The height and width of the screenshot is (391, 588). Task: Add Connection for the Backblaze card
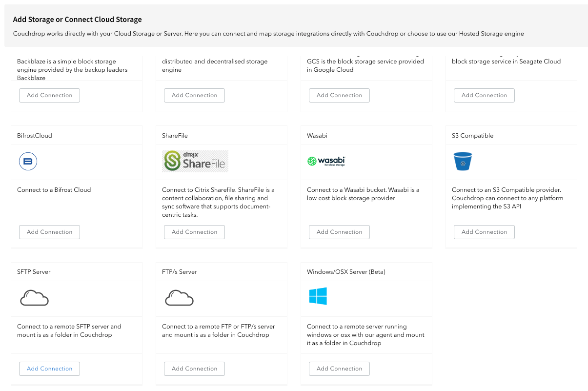(49, 95)
